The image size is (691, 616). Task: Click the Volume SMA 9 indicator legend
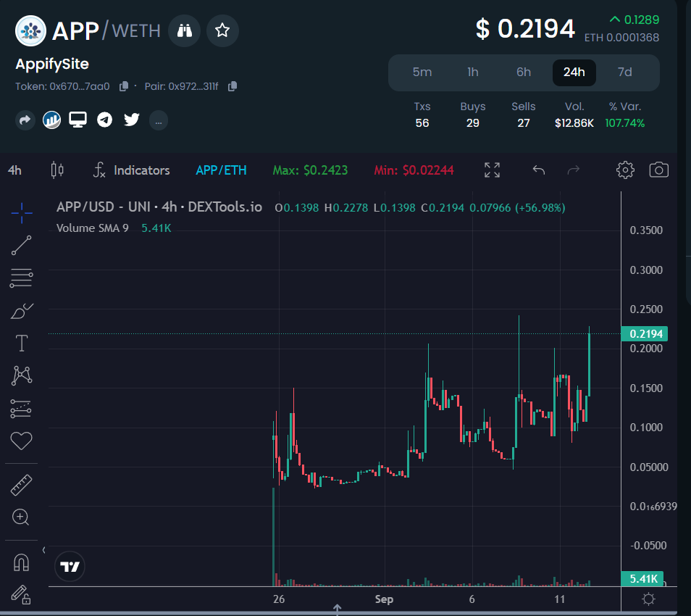[93, 228]
